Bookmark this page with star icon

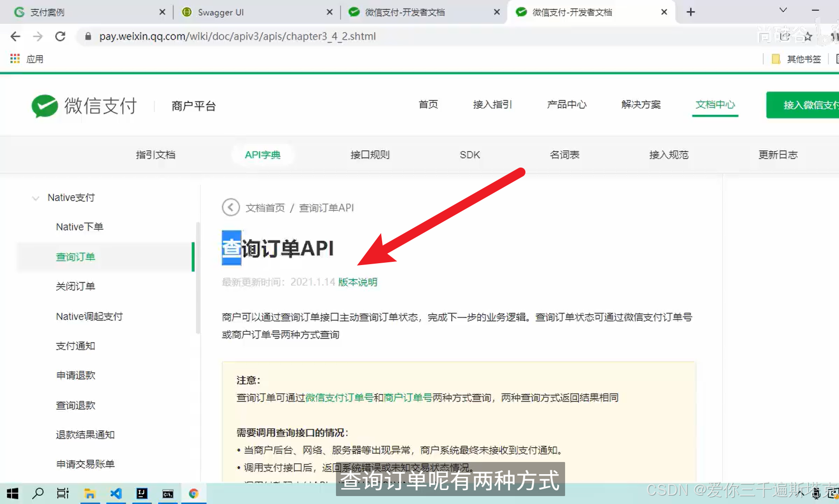(x=808, y=36)
